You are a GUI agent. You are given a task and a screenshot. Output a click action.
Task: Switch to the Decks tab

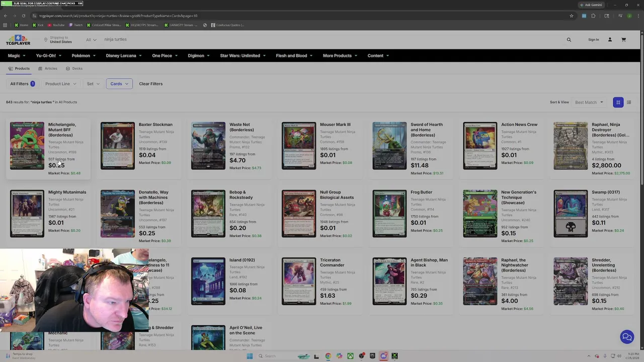pyautogui.click(x=74, y=68)
